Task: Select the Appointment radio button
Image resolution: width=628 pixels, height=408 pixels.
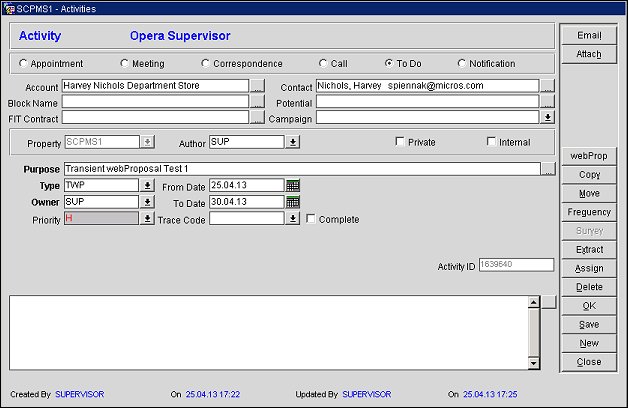Action: point(23,64)
